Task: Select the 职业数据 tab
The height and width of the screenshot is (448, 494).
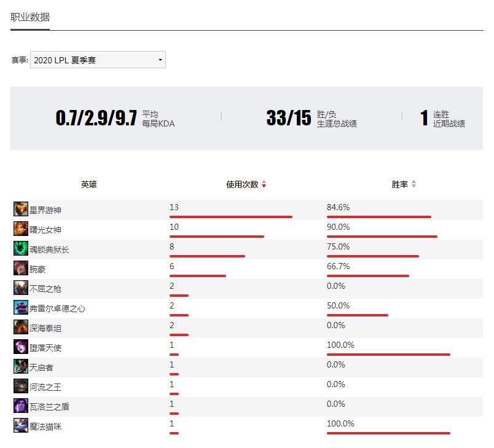Action: 30,17
